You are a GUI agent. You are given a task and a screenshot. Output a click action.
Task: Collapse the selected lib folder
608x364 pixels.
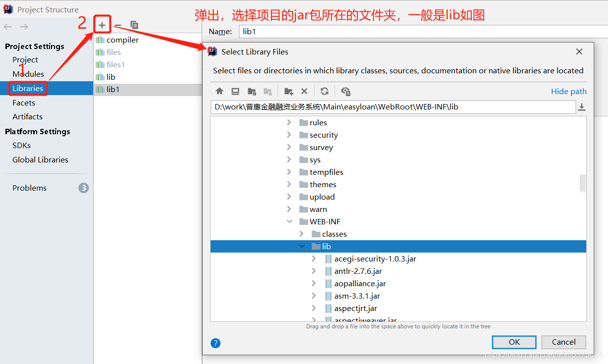point(302,246)
